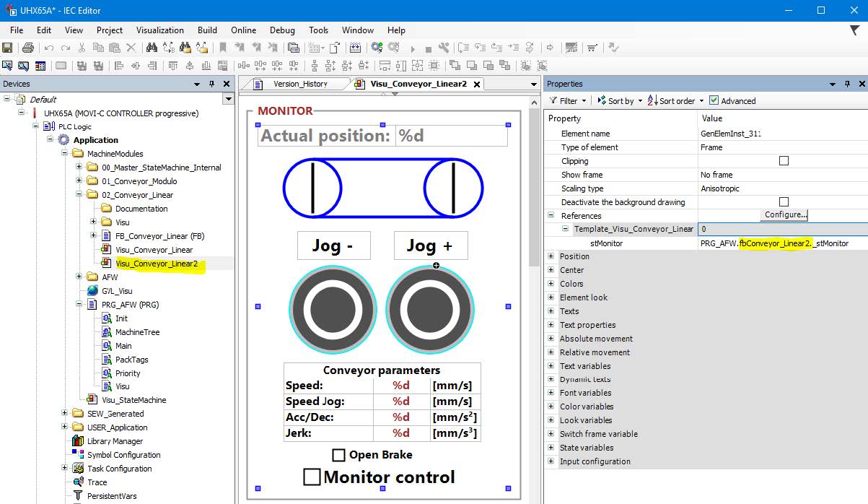868x504 pixels.
Task: Click the Configure... button
Action: click(784, 215)
